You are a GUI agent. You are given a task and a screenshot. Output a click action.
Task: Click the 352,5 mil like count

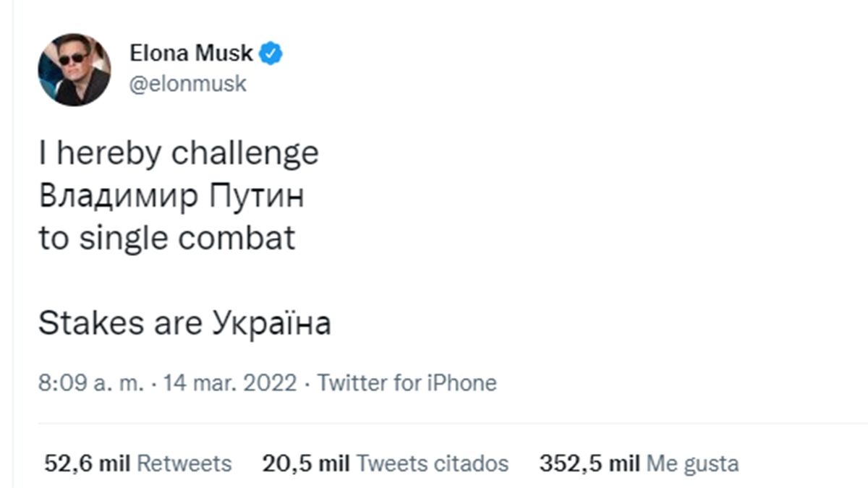tap(591, 463)
